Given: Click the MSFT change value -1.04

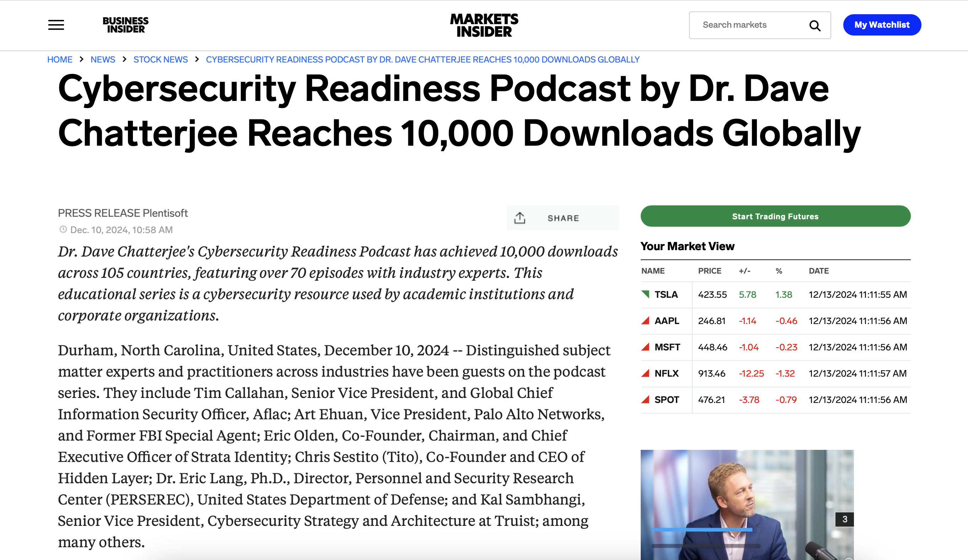Looking at the screenshot, I should pos(749,347).
